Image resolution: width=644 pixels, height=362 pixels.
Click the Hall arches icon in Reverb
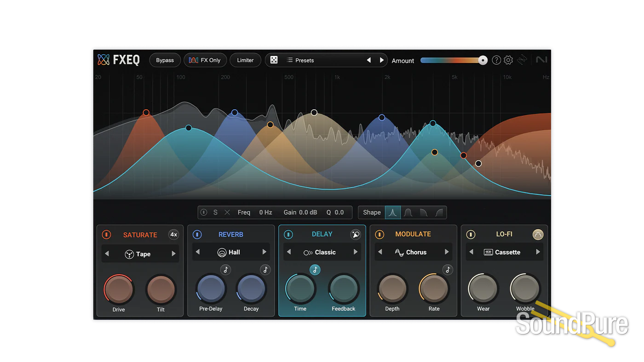(x=222, y=252)
